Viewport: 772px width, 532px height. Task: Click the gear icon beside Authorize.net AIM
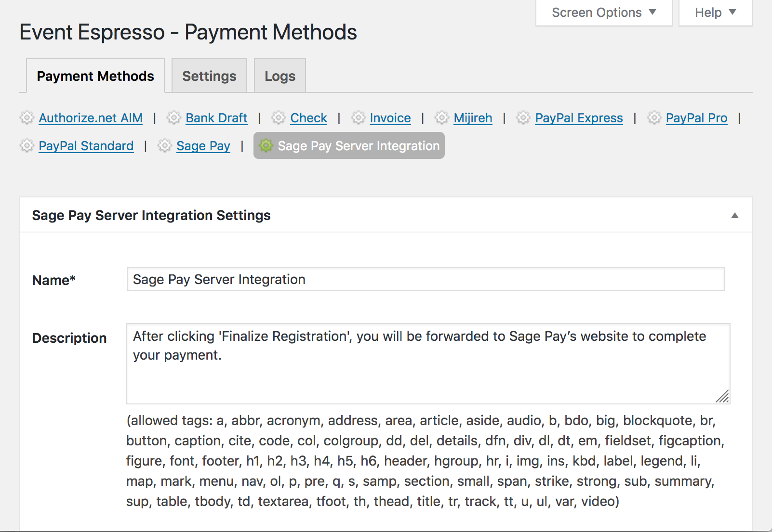tap(27, 117)
